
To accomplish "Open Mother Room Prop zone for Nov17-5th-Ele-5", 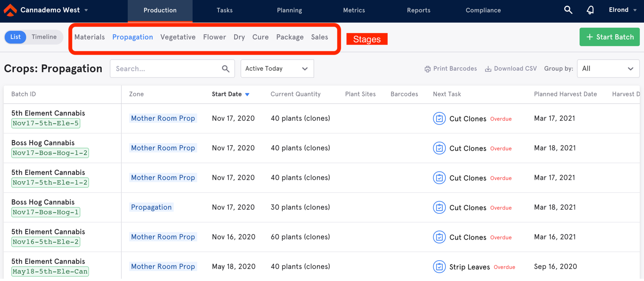I will point(163,118).
